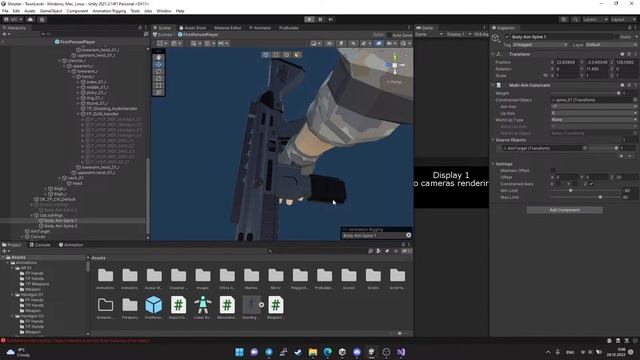640x360 pixels.
Task: Select the Scale tool in scene toolbar
Action: (x=159, y=78)
